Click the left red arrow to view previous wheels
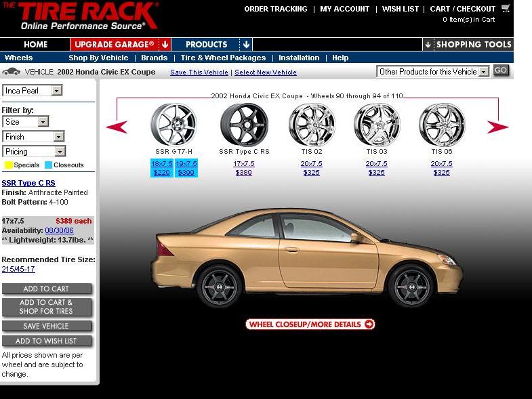 (x=117, y=127)
